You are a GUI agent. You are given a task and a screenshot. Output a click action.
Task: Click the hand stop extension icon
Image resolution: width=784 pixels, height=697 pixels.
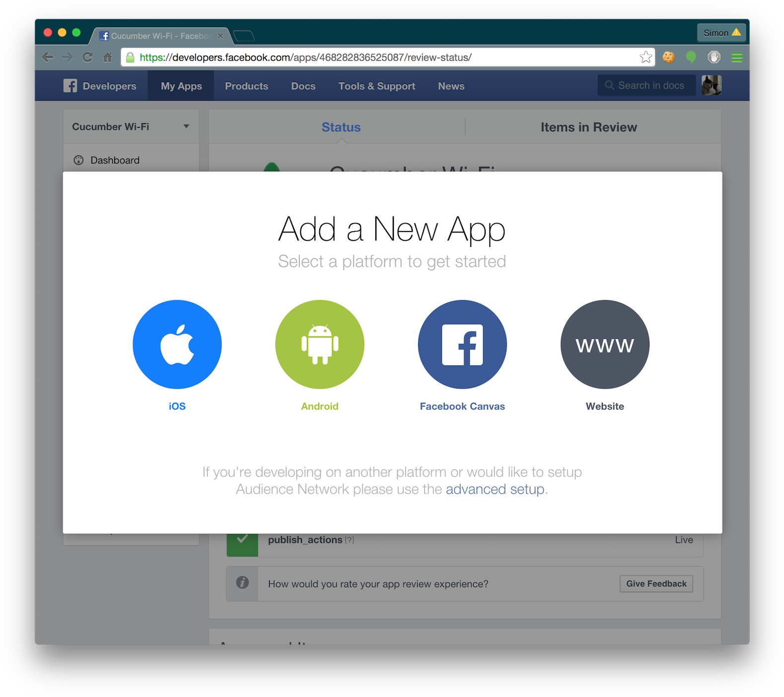coord(714,57)
